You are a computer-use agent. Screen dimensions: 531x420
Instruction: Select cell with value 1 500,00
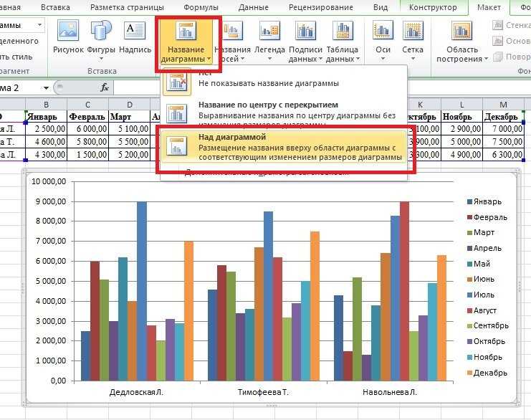[x=87, y=154]
